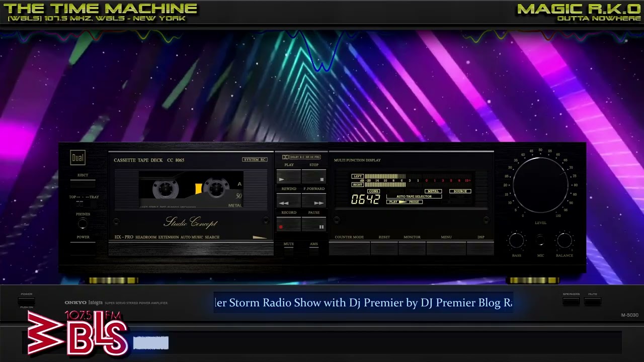The width and height of the screenshot is (644, 362).
Task: Click the CASSETTE TAPE DECK CC 8065 label
Action: click(x=149, y=160)
